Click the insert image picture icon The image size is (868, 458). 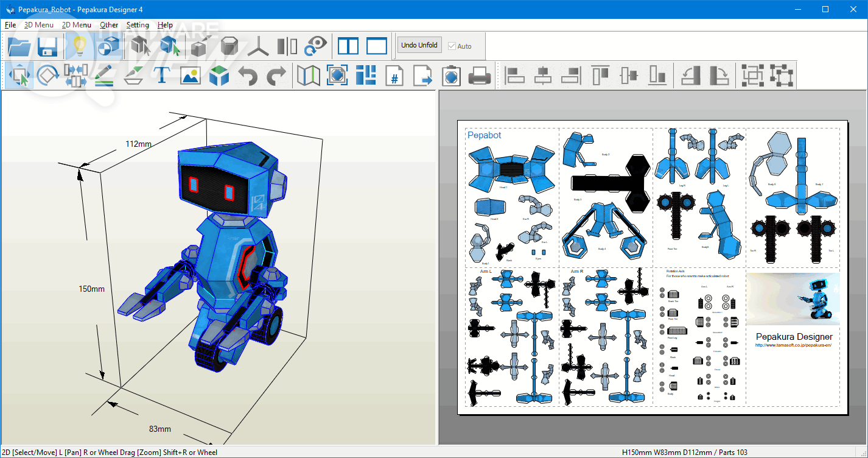(191, 76)
